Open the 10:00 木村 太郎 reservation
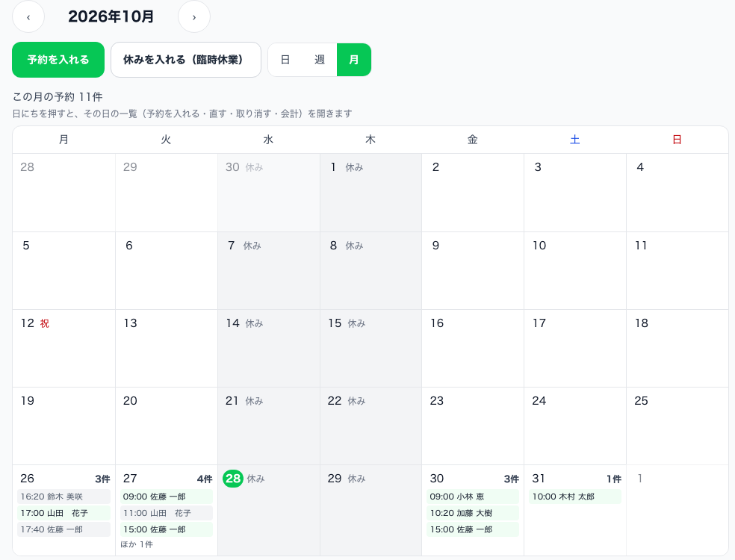The width and height of the screenshot is (735, 560). coord(575,497)
